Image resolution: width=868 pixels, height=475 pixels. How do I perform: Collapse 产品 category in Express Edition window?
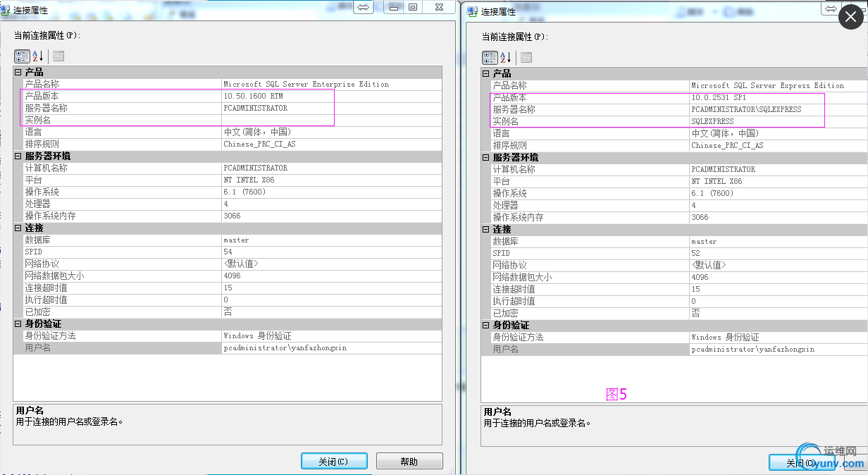tap(486, 73)
